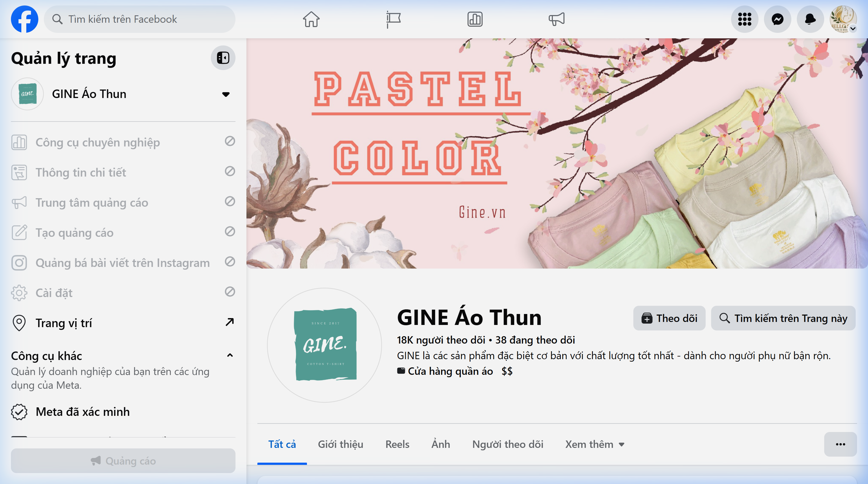868x484 pixels.
Task: Open account profile picture menu
Action: tap(843, 19)
